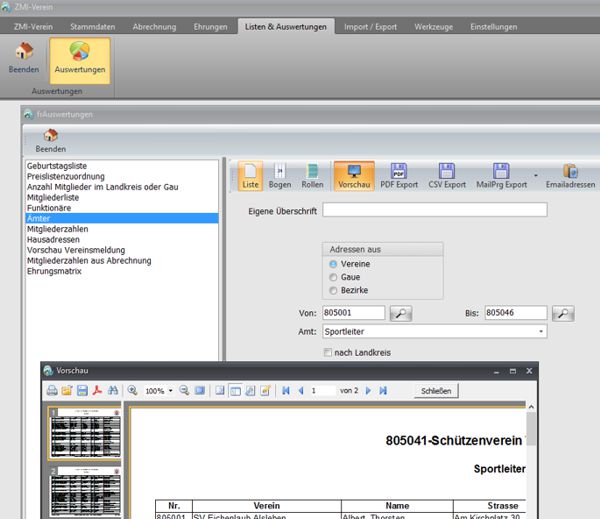Select the Bogen output type icon
Image resolution: width=600 pixels, height=519 pixels.
coord(280,176)
